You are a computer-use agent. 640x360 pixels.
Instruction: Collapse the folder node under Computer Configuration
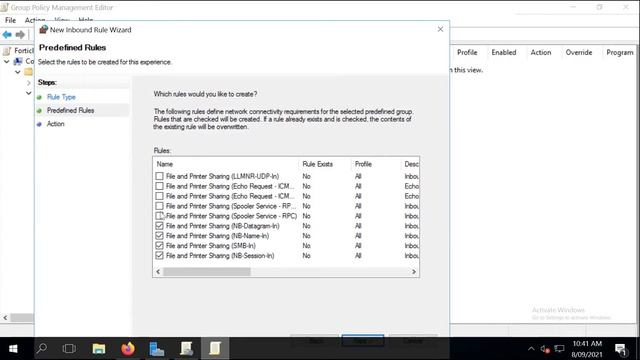pos(18,72)
